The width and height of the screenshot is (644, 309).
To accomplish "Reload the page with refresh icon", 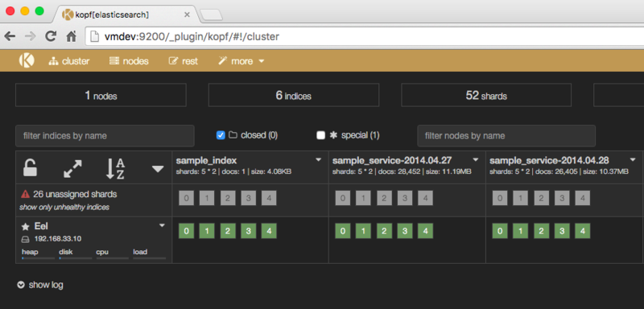I will [x=51, y=36].
